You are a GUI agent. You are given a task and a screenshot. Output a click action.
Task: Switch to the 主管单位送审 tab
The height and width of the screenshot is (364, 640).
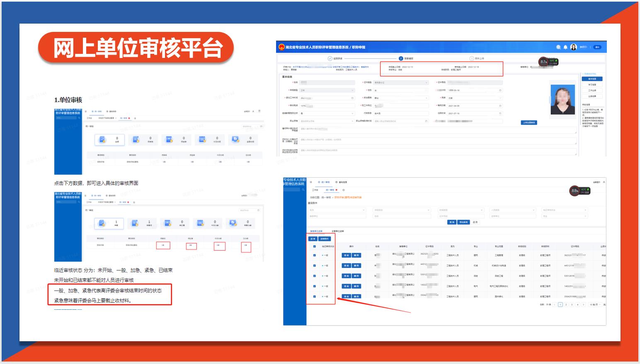[337, 231]
